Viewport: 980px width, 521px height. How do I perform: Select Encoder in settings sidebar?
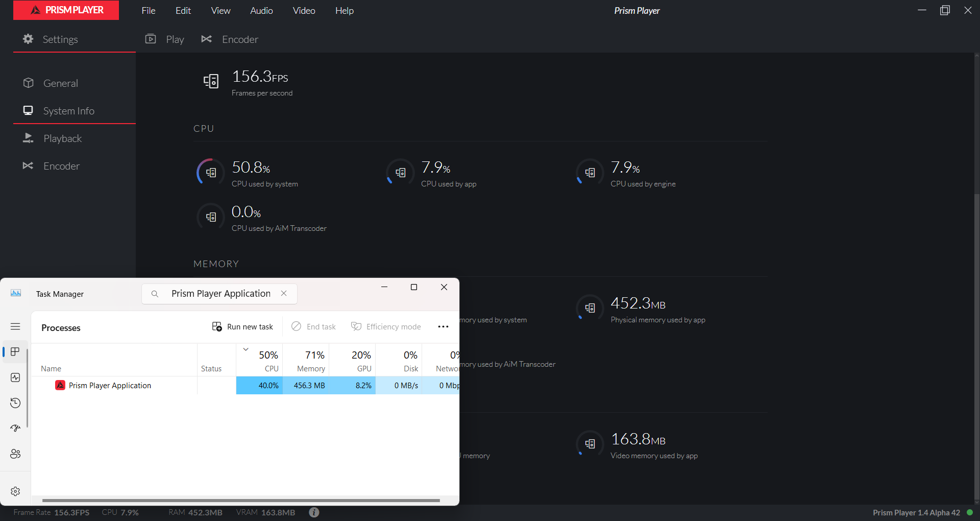coord(75,166)
